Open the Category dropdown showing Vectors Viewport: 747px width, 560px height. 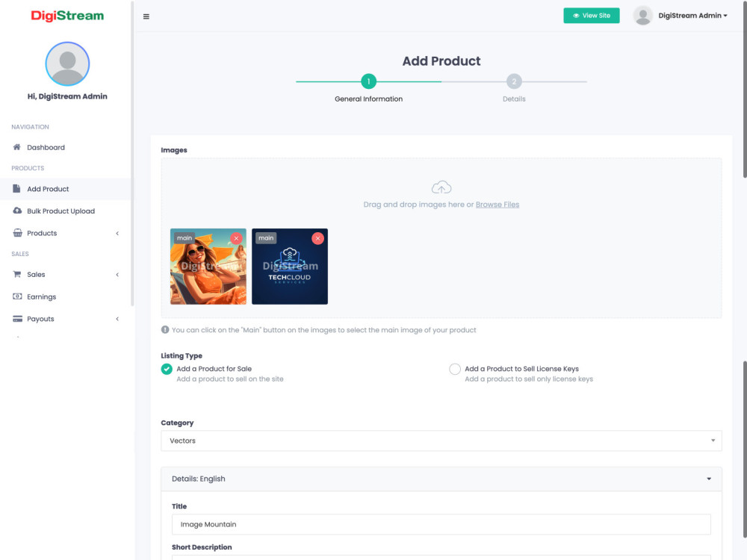click(x=441, y=441)
